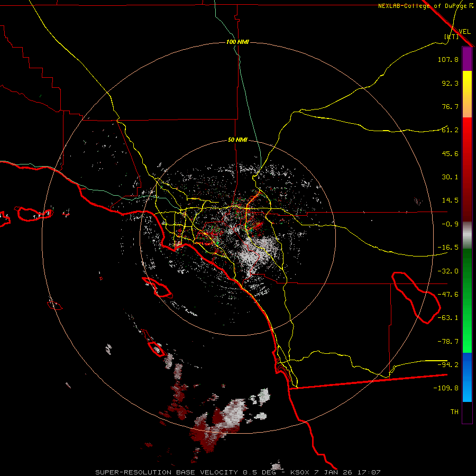
Task: Click the NEXLAB-College of DuPage watermark text
Action: [426, 6]
